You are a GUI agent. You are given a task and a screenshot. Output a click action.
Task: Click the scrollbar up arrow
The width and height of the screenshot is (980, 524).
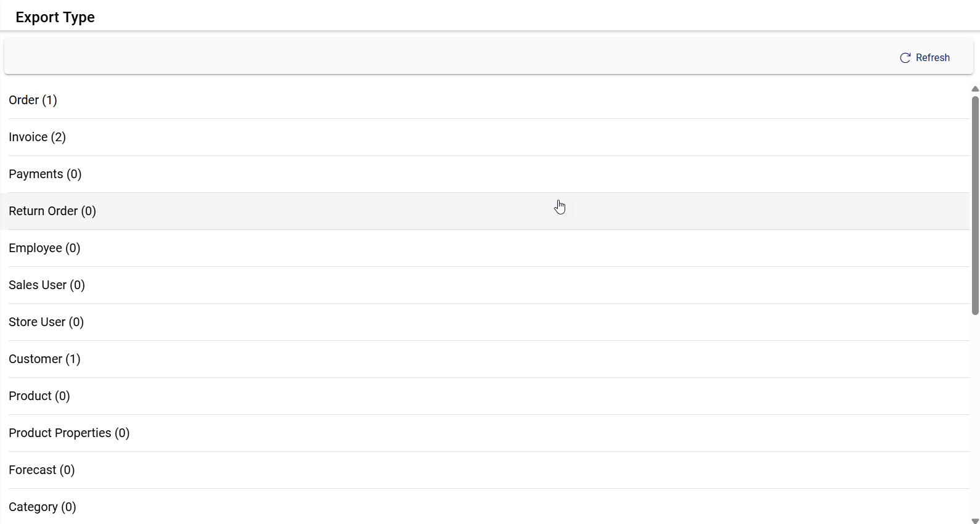[x=975, y=89]
